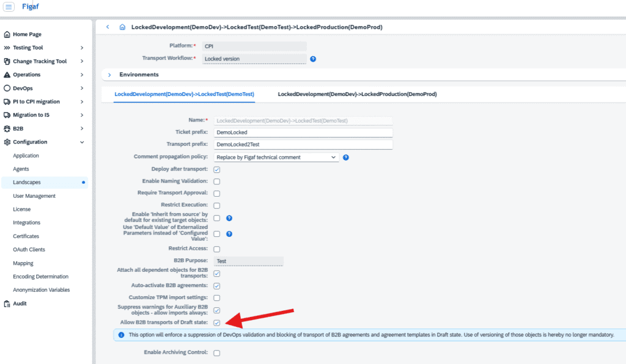This screenshot has height=364, width=626.
Task: Expand the Environments section
Action: 109,75
